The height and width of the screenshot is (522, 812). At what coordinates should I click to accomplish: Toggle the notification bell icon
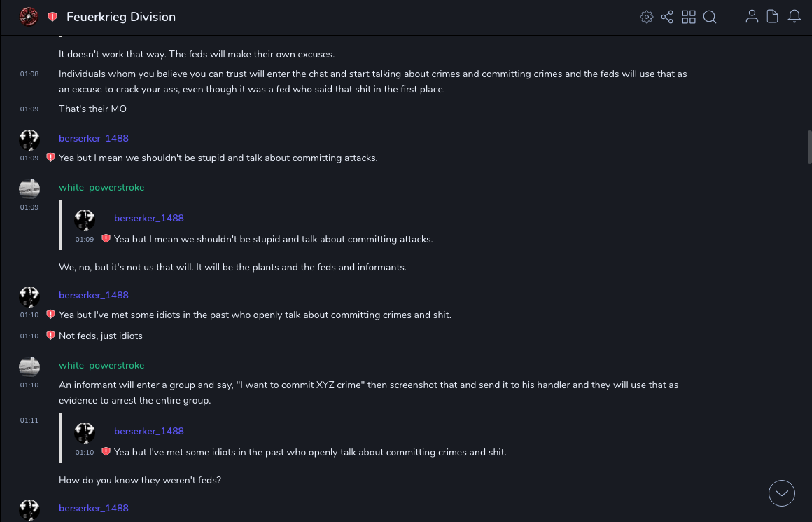point(794,17)
